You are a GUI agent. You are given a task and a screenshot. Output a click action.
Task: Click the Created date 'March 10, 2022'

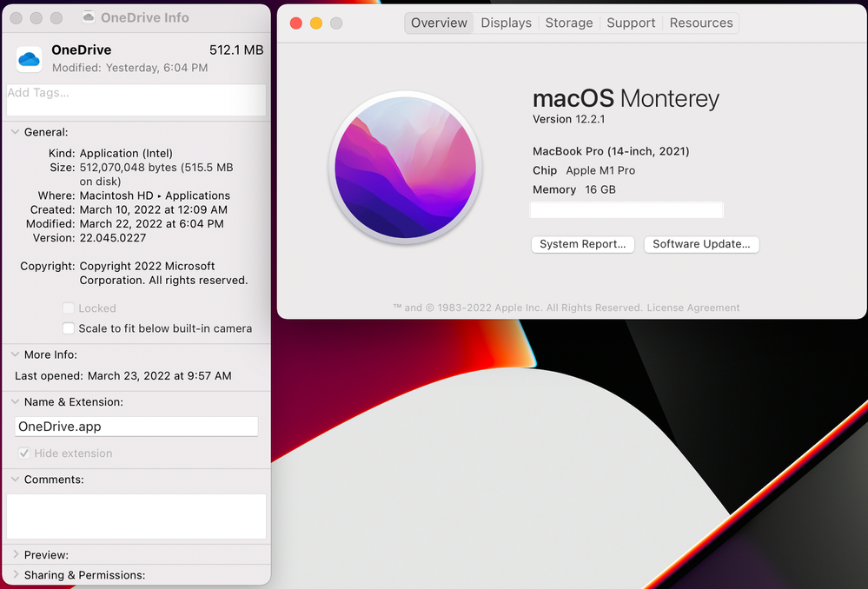pyautogui.click(x=153, y=210)
